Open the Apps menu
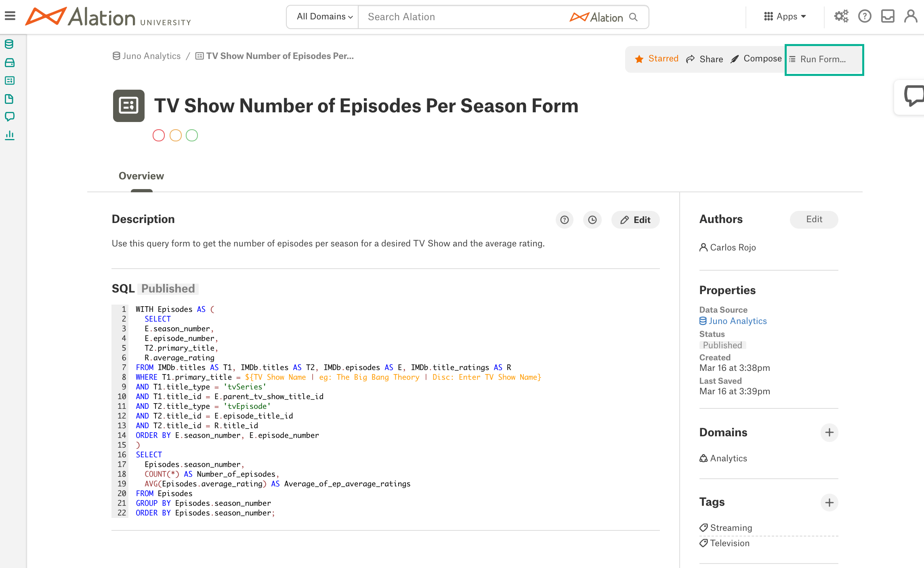 pyautogui.click(x=786, y=17)
